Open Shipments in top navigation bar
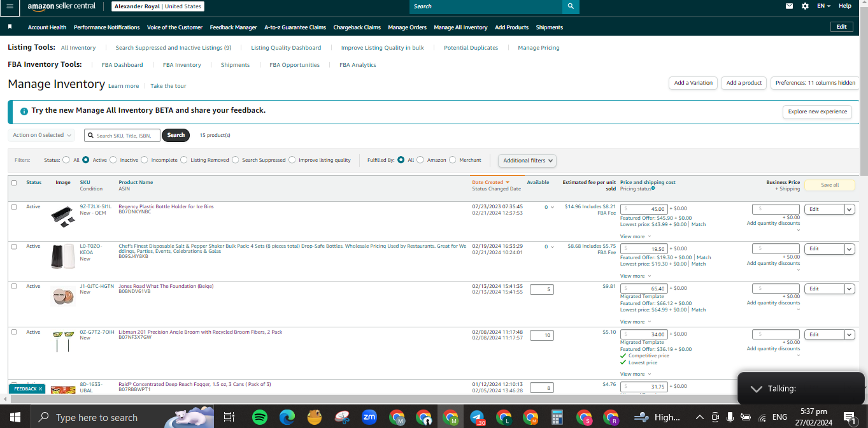868x428 pixels. click(x=549, y=27)
